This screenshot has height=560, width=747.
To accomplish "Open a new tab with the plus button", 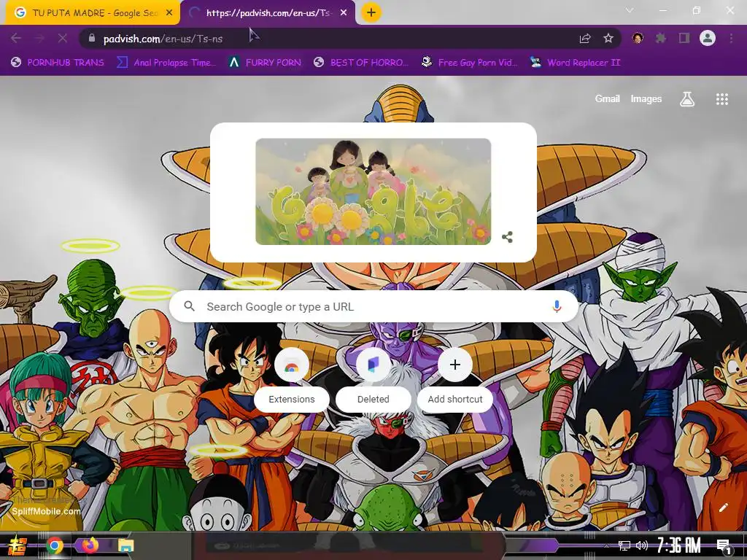I will (371, 12).
